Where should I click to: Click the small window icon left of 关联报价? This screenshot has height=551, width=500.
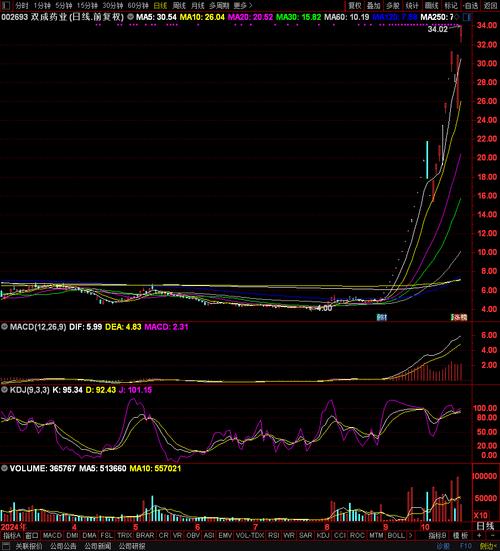pos(5,546)
